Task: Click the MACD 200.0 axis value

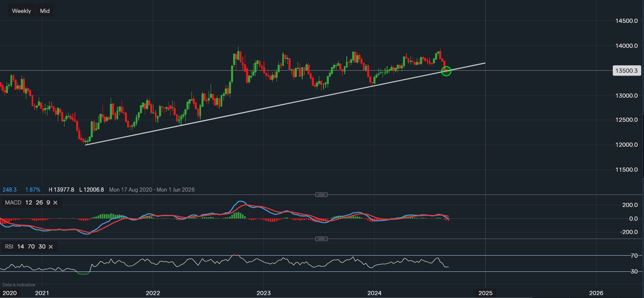Action: pos(630,205)
